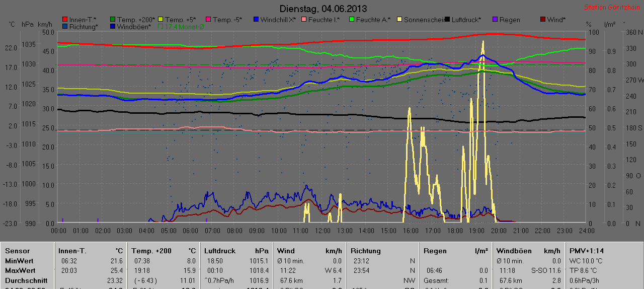Click the 'Durchschnitt' row label
The height and width of the screenshot is (289, 644).
click(x=26, y=280)
